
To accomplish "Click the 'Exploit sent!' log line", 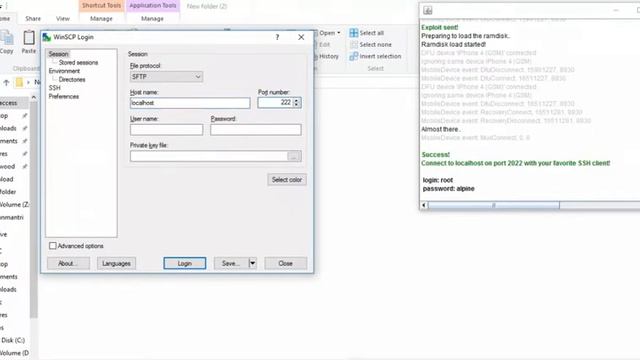I will tap(440, 27).
